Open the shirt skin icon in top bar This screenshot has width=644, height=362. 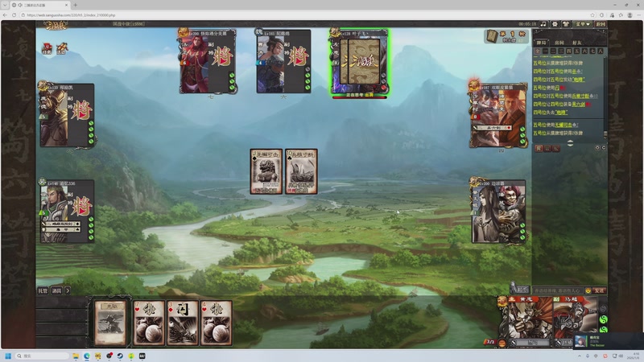[x=566, y=24]
